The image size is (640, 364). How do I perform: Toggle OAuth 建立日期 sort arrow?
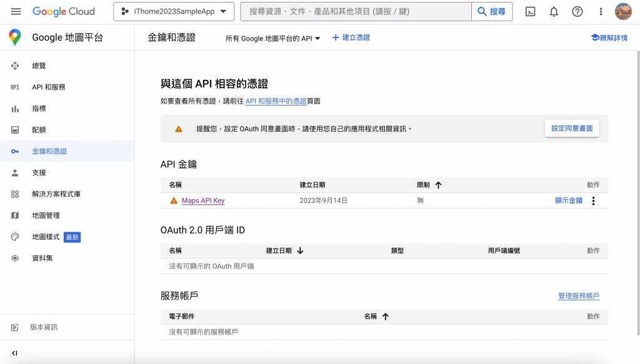click(301, 251)
